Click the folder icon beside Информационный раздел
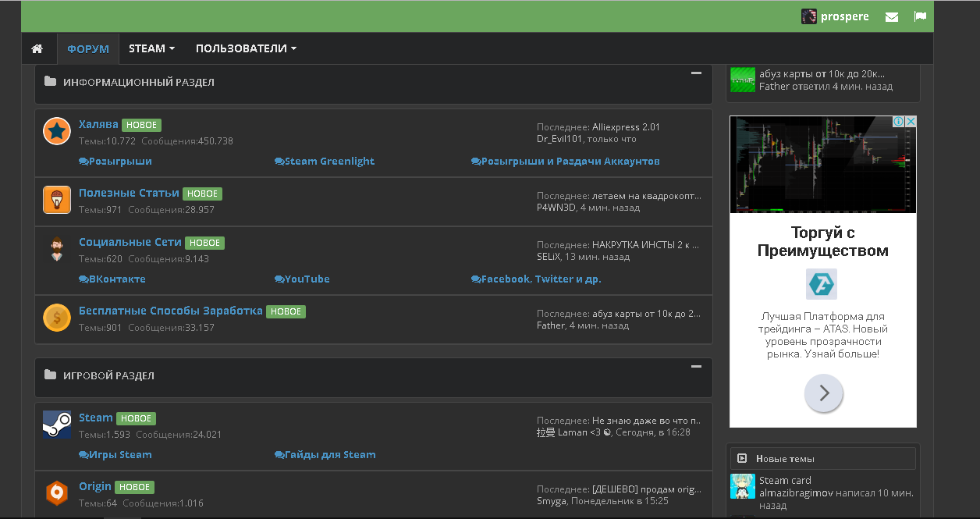The width and height of the screenshot is (980, 519). (x=50, y=81)
